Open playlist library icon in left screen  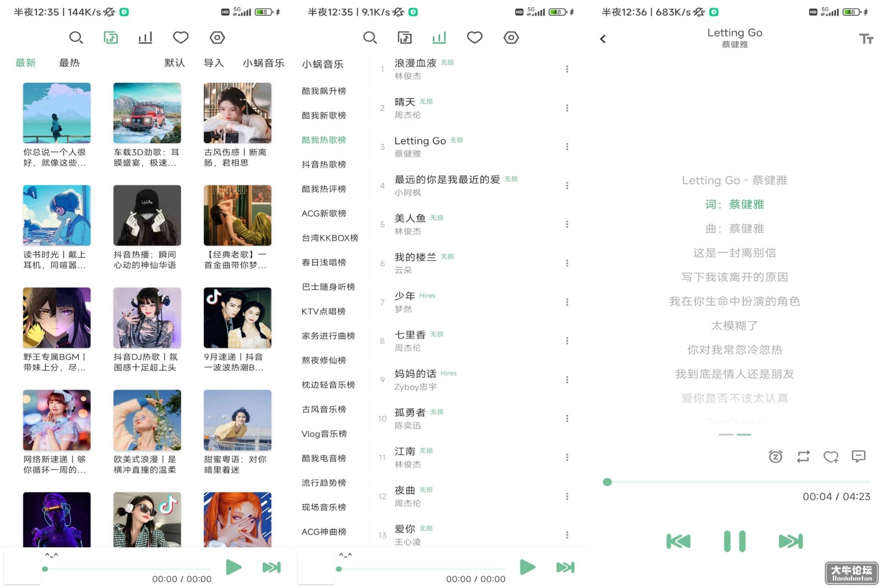click(x=111, y=38)
